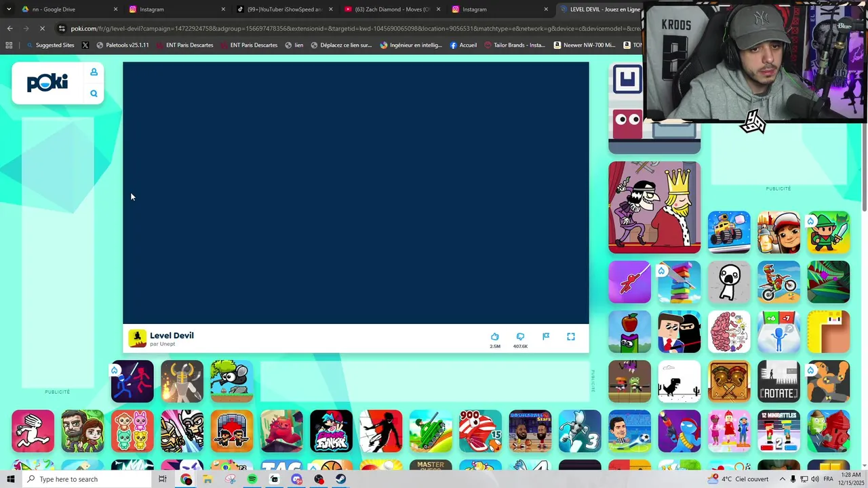The width and height of the screenshot is (868, 488).
Task: Open the ROTATE game thumbnail
Action: pyautogui.click(x=778, y=382)
